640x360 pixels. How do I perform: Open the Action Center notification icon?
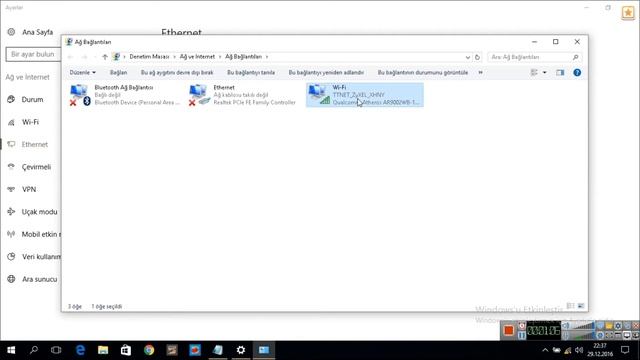[x=625, y=350]
